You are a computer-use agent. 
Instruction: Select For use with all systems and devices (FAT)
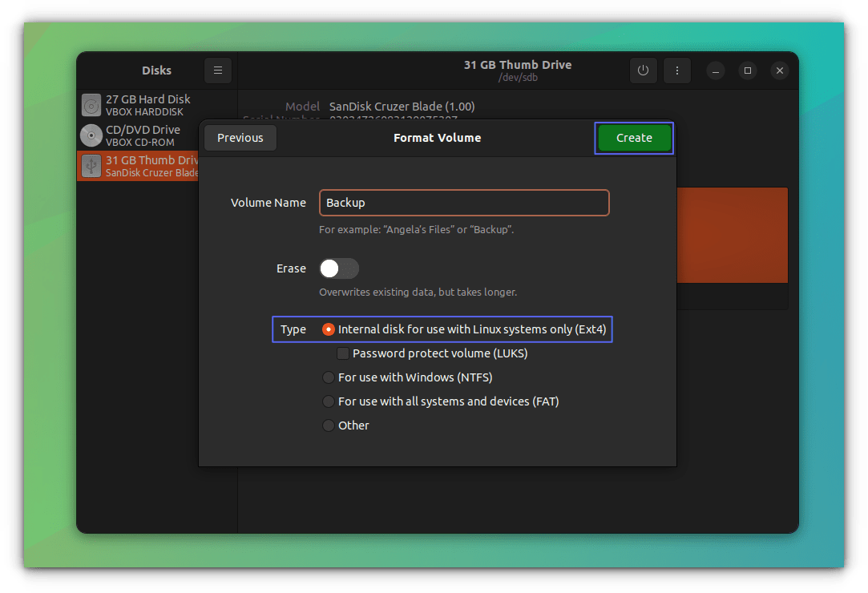(328, 401)
